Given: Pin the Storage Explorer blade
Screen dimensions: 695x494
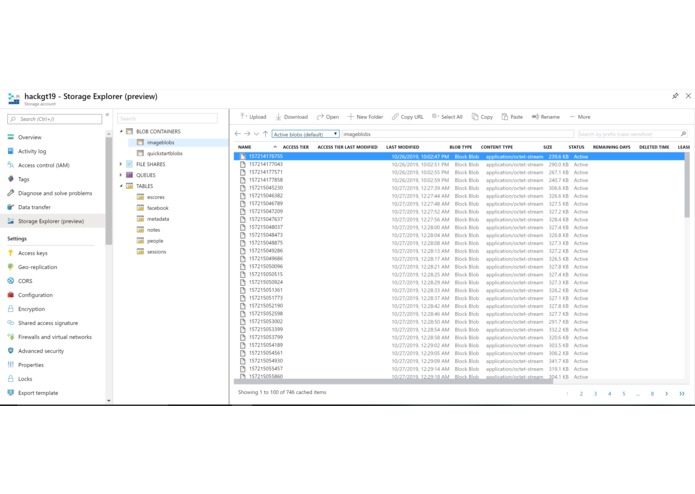Looking at the screenshot, I should click(675, 96).
